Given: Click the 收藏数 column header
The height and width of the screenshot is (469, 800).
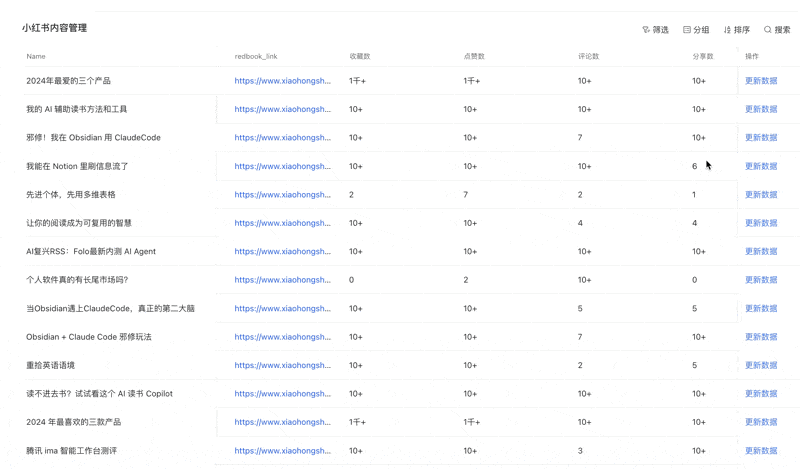Looking at the screenshot, I should (x=360, y=56).
